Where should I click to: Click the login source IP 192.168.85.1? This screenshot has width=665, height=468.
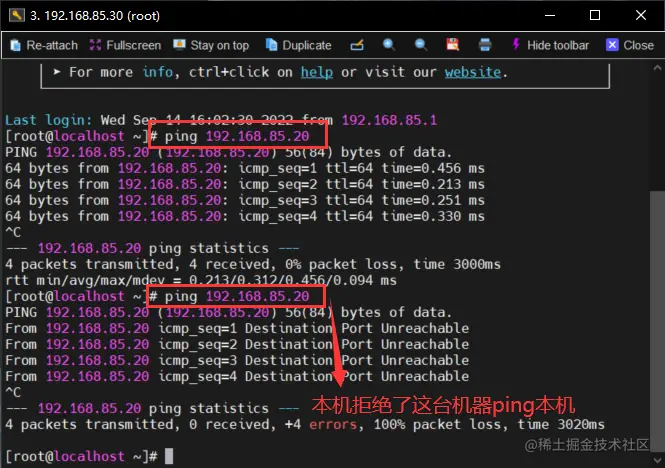pos(389,120)
